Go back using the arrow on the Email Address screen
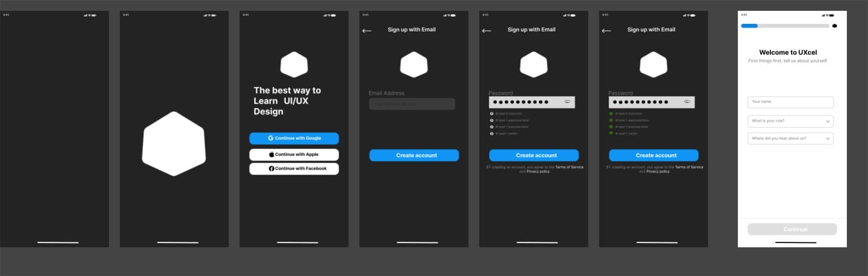This screenshot has height=276, width=868. pos(367,30)
